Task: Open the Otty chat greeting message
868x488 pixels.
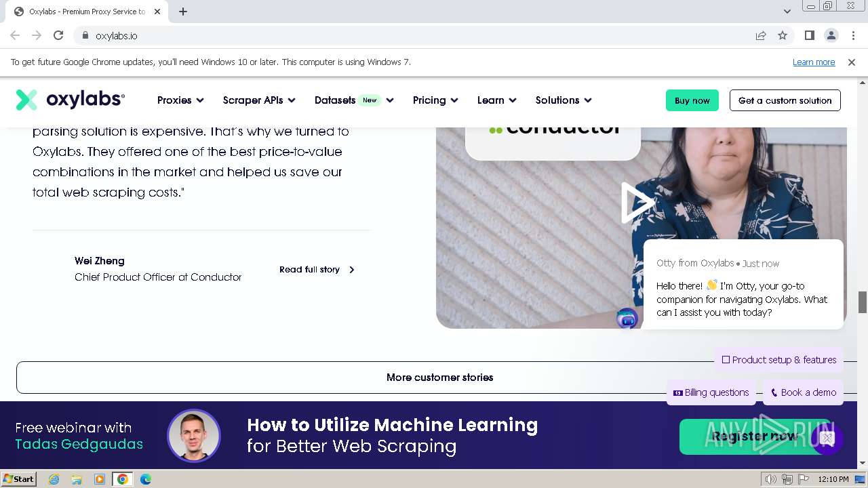Action: 743,285
